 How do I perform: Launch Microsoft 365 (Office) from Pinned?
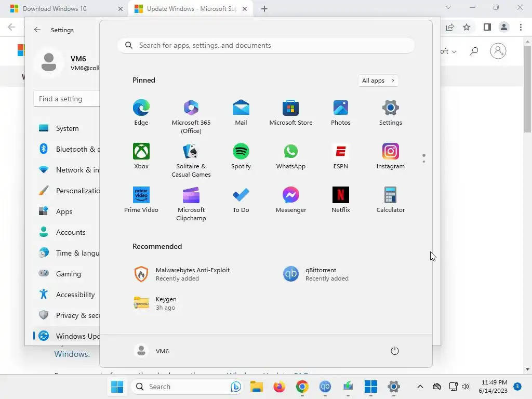pyautogui.click(x=191, y=117)
